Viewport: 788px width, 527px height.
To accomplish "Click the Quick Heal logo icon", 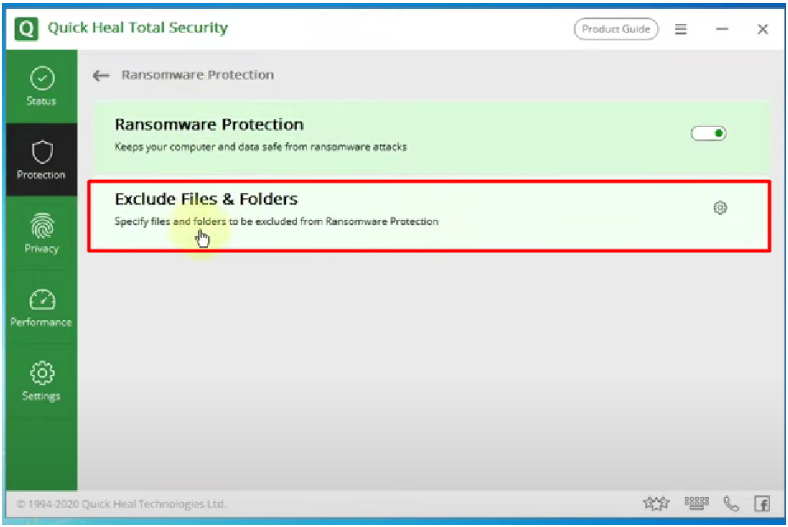I will pyautogui.click(x=27, y=29).
